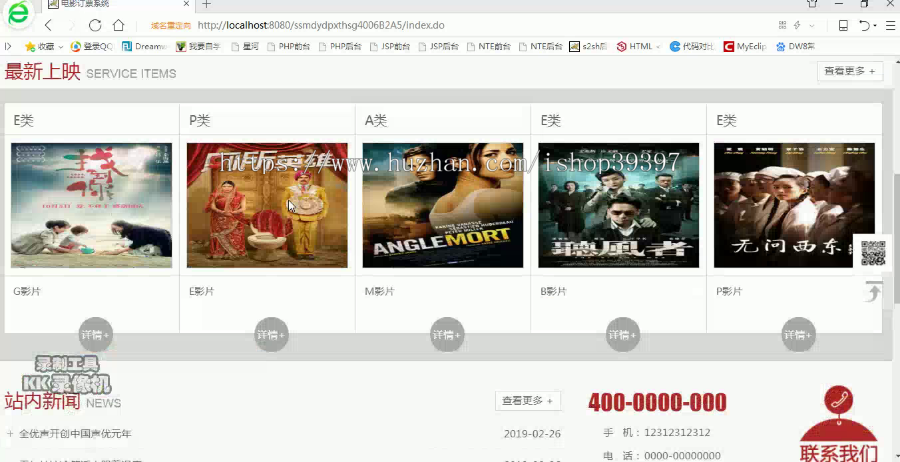Image resolution: width=900 pixels, height=462 pixels.
Task: Open the Dreamweaver bookmark
Action: (x=145, y=46)
